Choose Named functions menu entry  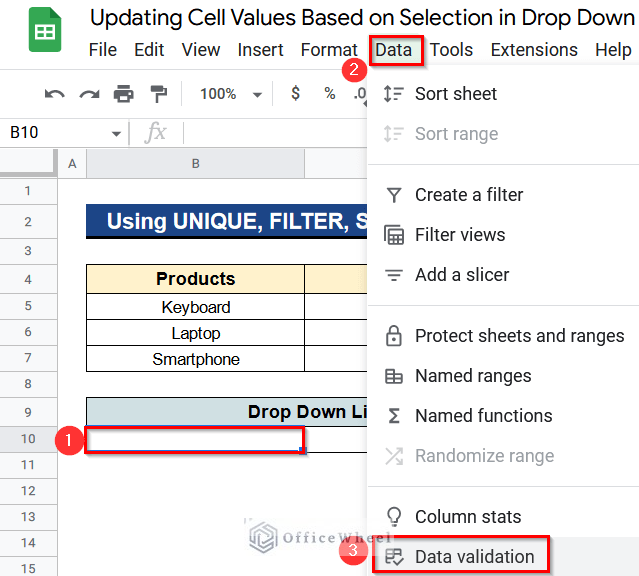(504, 416)
